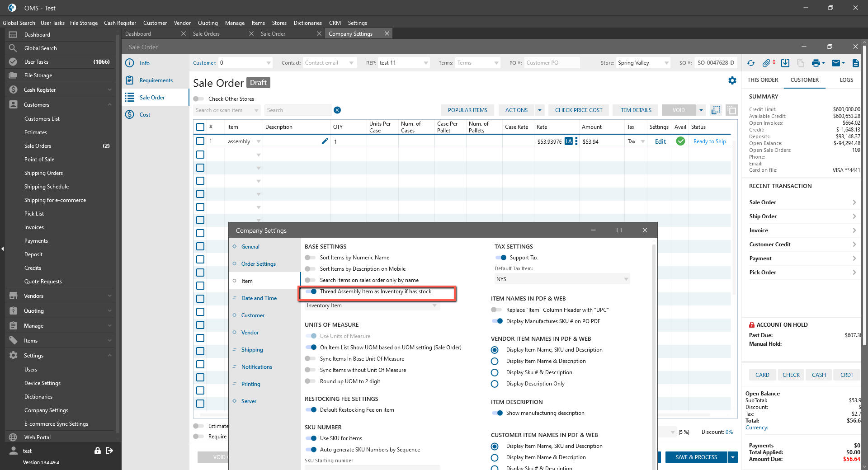Tick the checkbox for assembly row 1

coord(200,141)
